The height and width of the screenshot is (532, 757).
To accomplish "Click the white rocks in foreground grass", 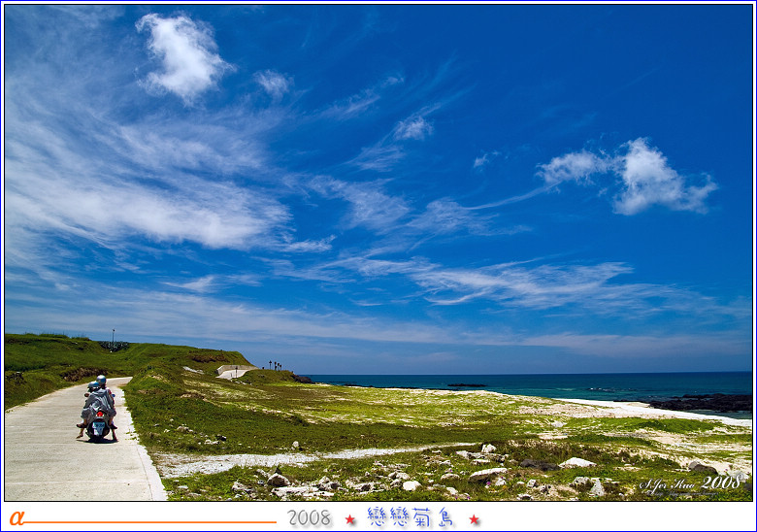I will point(485,474).
